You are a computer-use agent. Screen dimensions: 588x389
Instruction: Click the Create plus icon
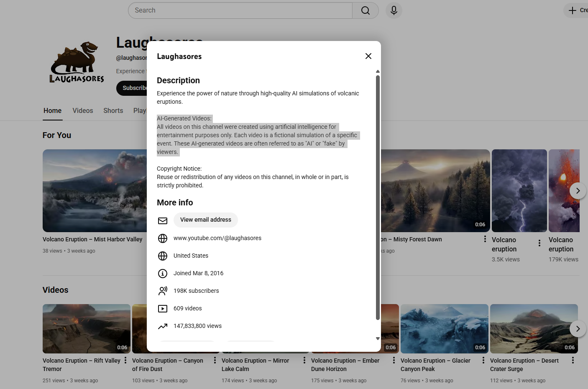[x=573, y=10]
